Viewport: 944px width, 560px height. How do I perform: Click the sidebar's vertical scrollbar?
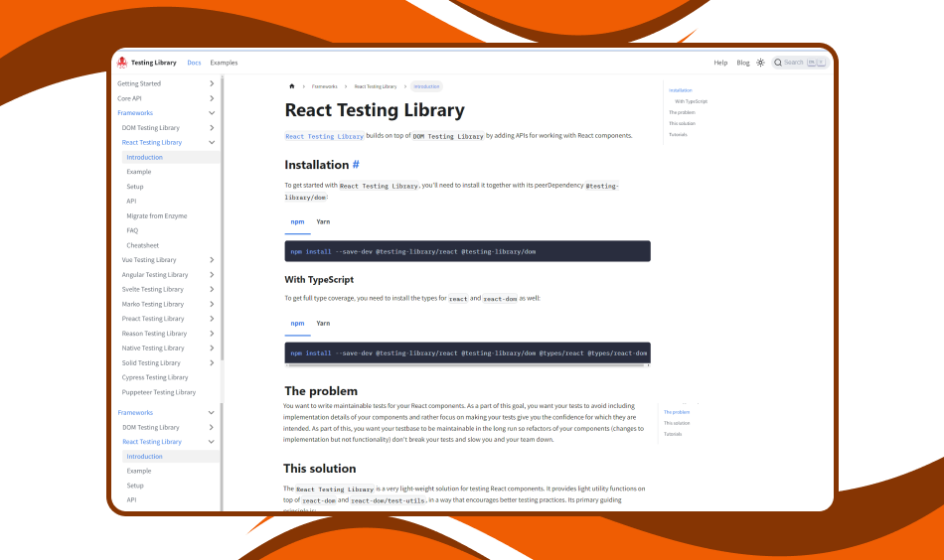[223, 217]
